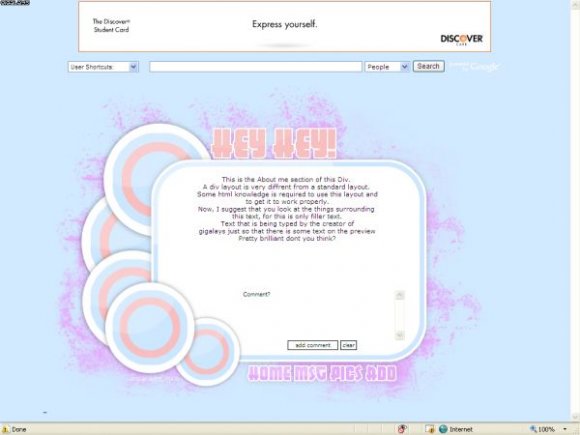580x435 pixels.
Task: Click the clear button
Action: point(348,345)
